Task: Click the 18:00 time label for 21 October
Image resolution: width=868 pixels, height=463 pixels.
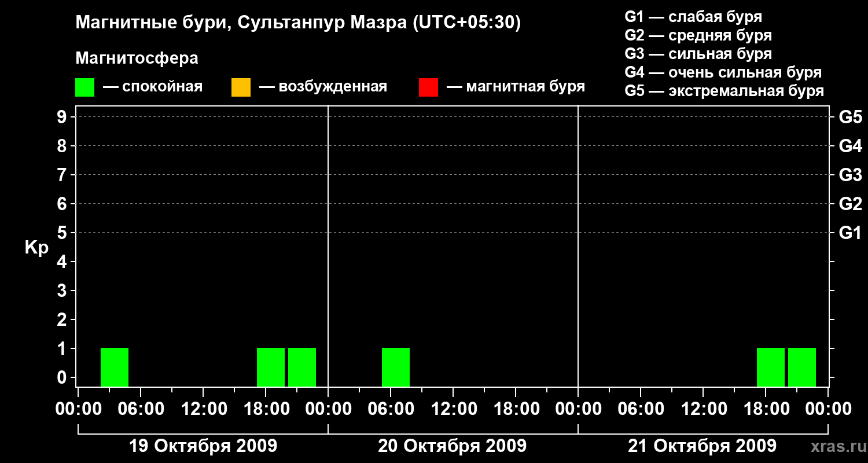Action: click(x=766, y=409)
